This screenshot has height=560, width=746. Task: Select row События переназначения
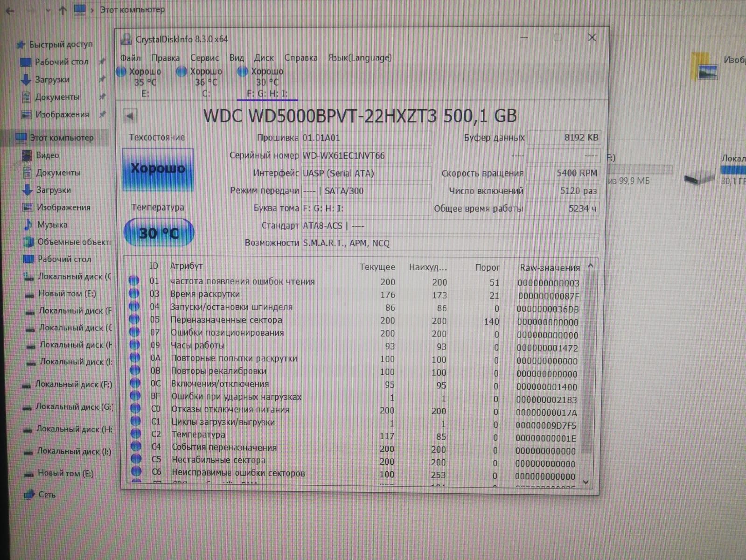point(355,448)
